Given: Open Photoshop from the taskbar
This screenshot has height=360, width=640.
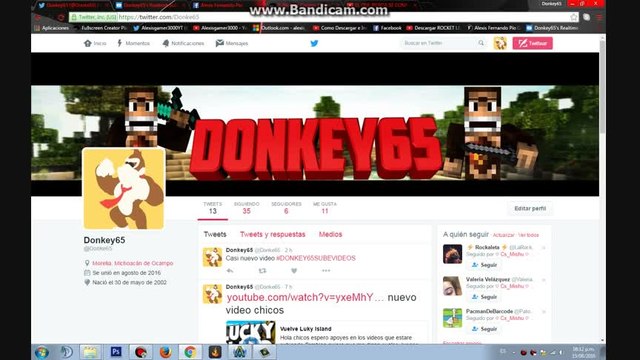Looking at the screenshot, I should pyautogui.click(x=116, y=351).
